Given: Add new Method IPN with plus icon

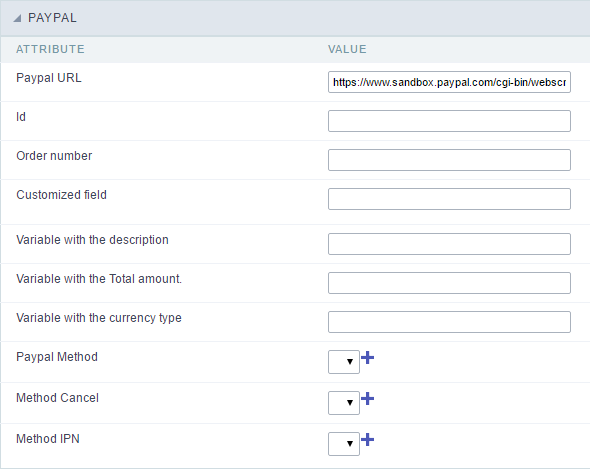Looking at the screenshot, I should 368,439.
